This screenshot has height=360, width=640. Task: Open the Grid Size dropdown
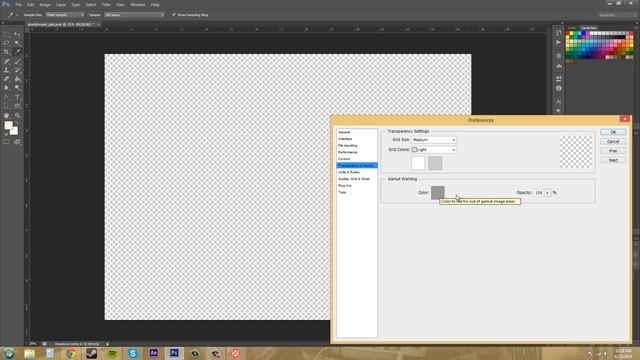[434, 140]
